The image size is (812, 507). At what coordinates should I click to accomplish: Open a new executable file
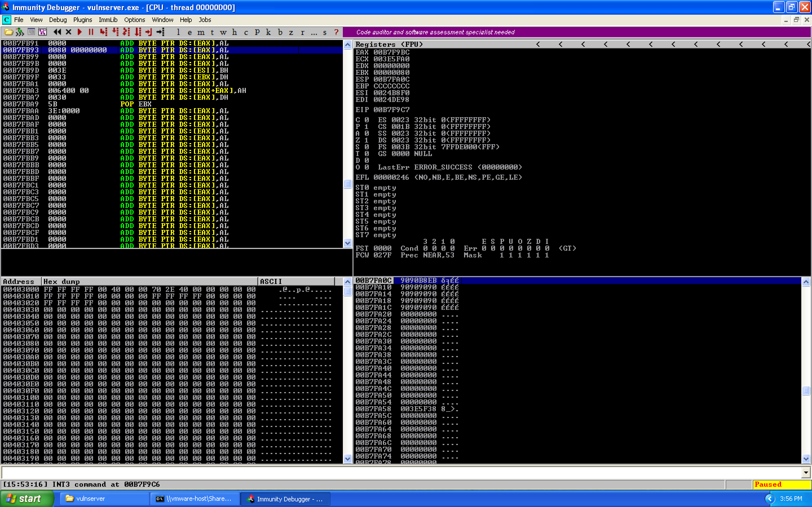pyautogui.click(x=8, y=32)
